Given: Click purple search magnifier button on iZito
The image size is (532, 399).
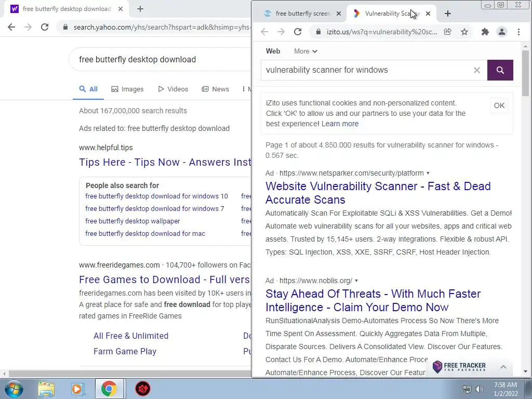Looking at the screenshot, I should tap(500, 70).
